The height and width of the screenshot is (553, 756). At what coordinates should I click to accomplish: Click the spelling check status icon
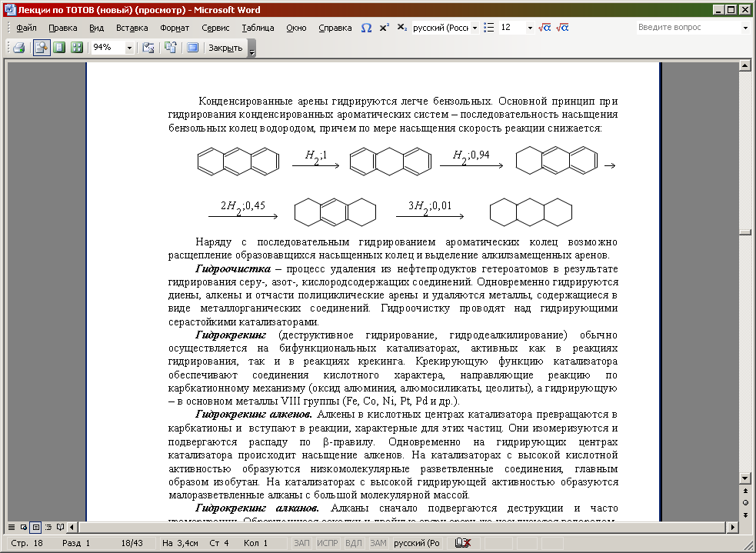click(463, 543)
